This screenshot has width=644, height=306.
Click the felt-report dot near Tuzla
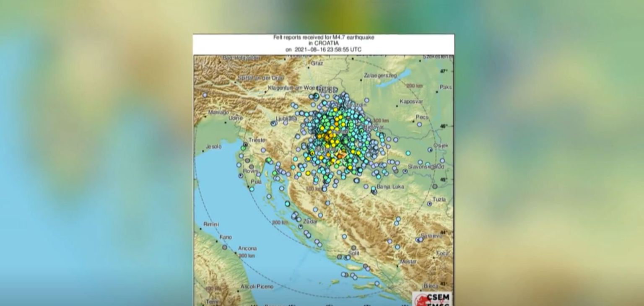point(430,204)
